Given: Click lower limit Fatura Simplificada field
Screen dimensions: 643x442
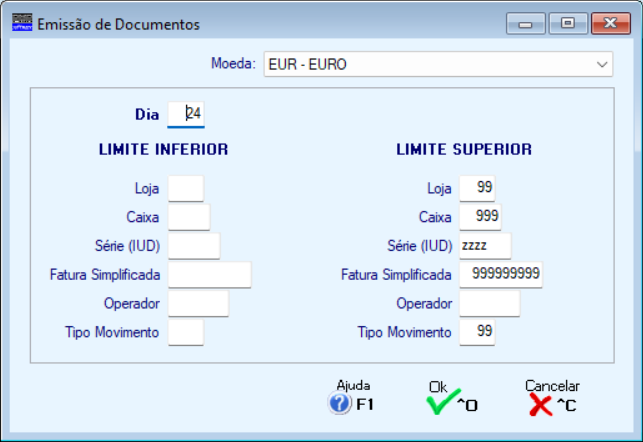Looking at the screenshot, I should (x=209, y=274).
